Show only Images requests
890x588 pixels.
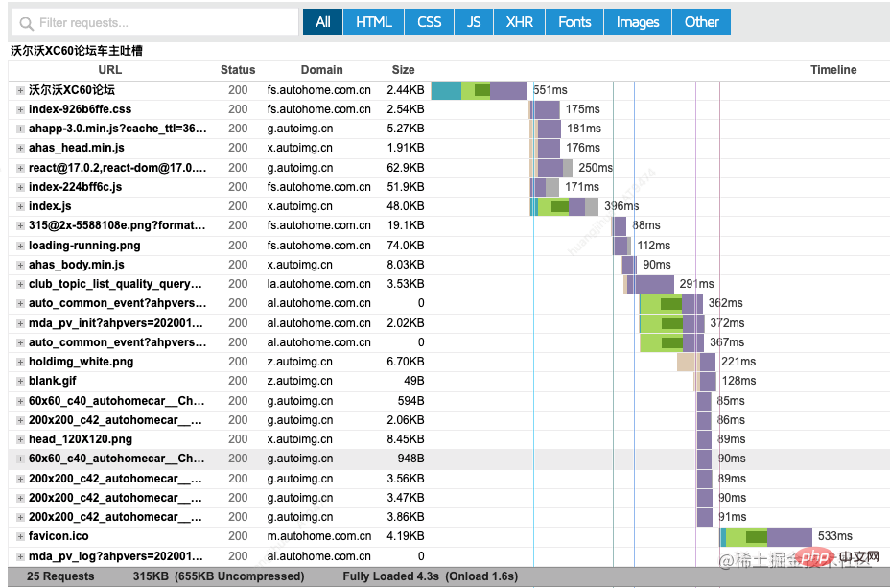click(638, 22)
